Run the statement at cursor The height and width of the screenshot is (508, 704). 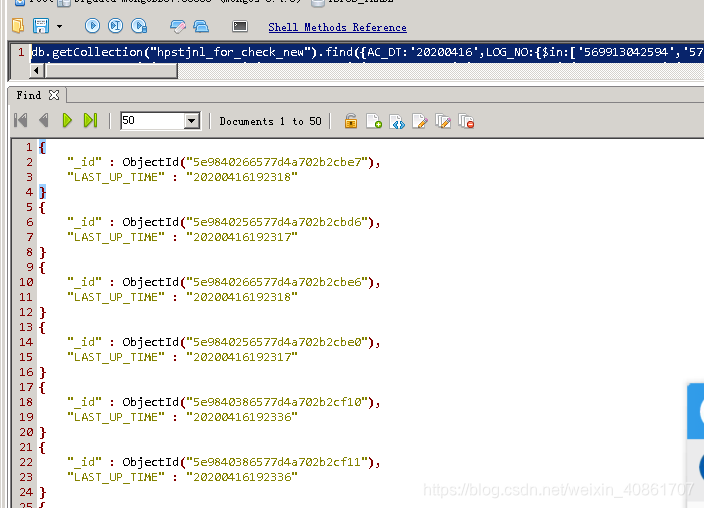(x=116, y=26)
